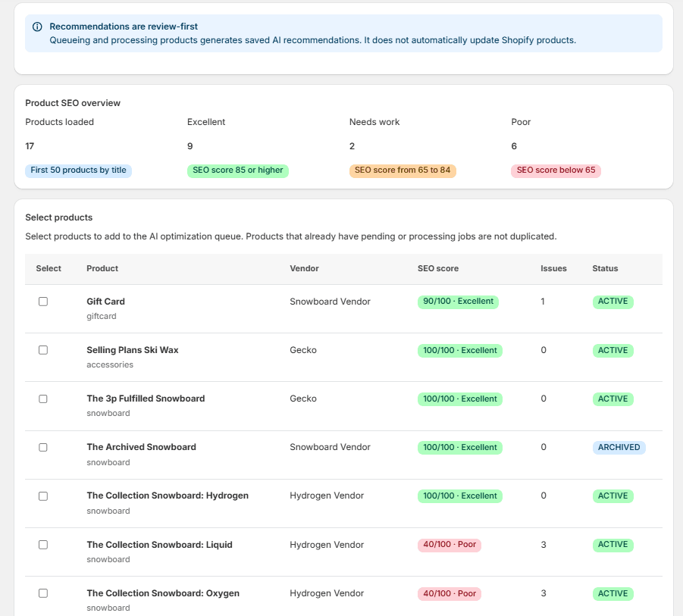This screenshot has width=683, height=616.
Task: Click the Status column header
Action: [x=605, y=269]
